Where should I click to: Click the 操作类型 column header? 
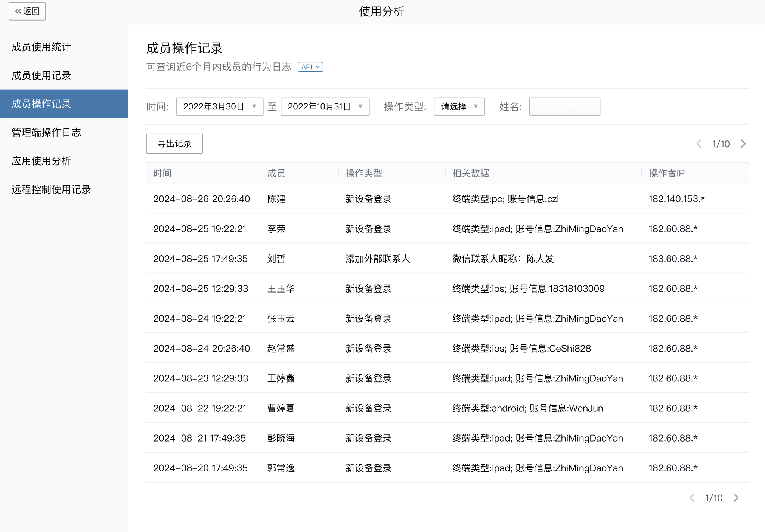363,173
